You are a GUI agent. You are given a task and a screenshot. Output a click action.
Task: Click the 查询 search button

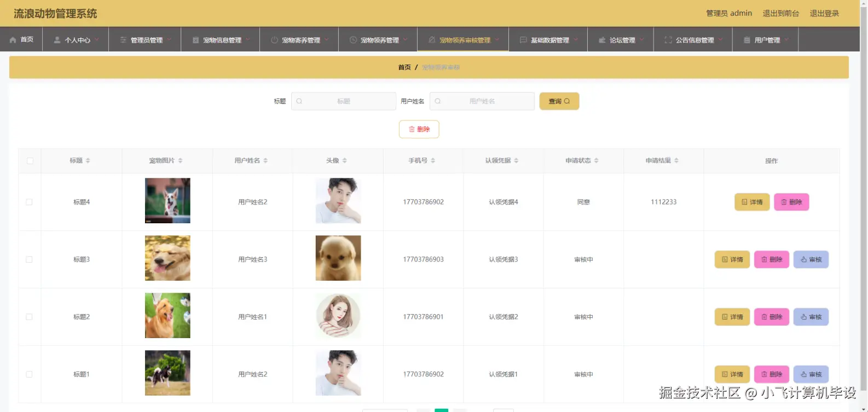click(x=559, y=101)
